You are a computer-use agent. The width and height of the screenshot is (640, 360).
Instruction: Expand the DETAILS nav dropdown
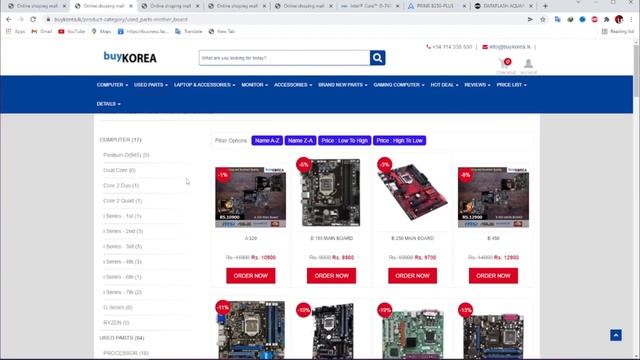(x=108, y=104)
